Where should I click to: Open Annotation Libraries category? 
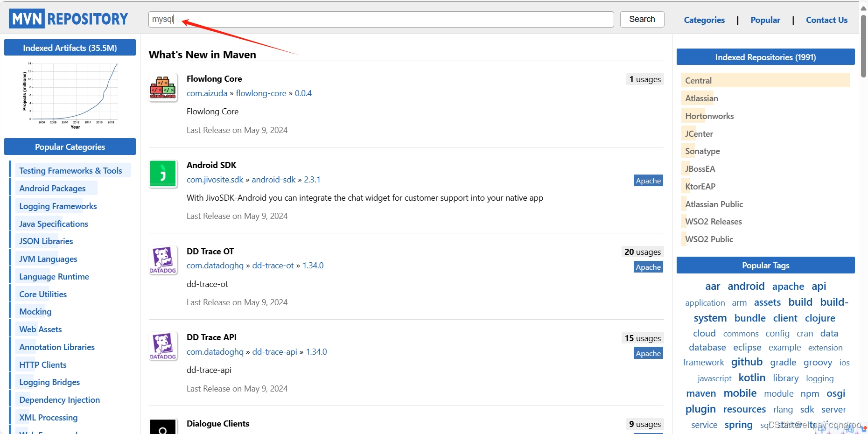[x=57, y=347]
